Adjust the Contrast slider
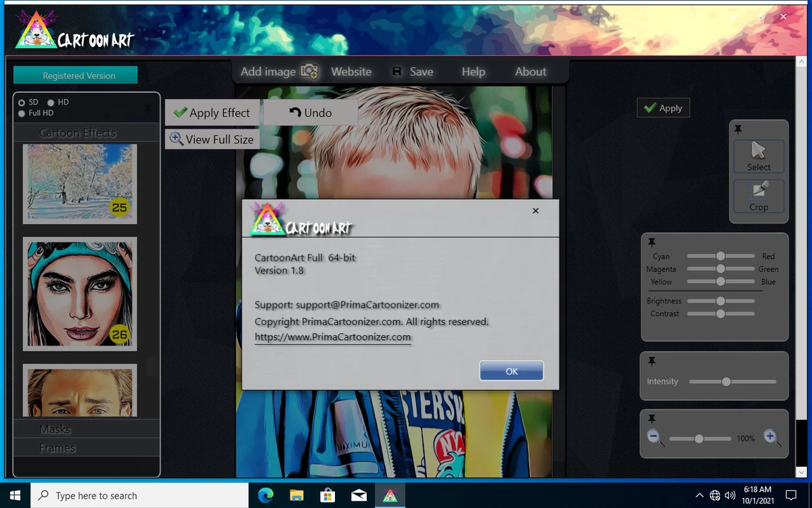The width and height of the screenshot is (812, 508). coord(721,314)
